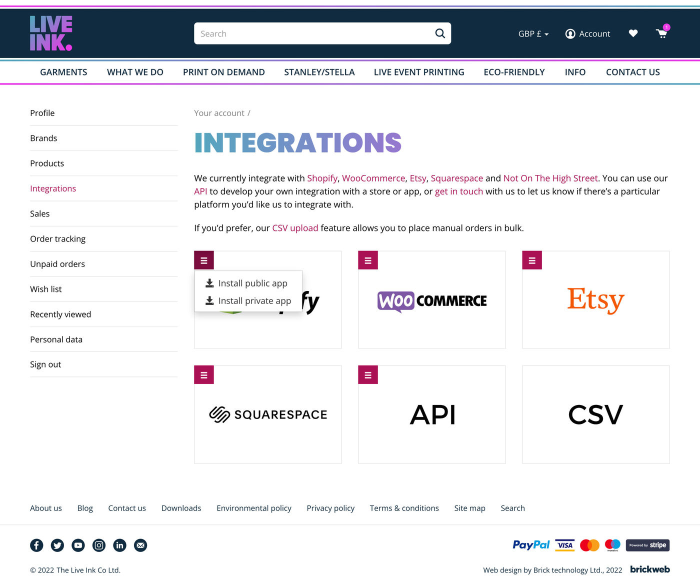Open the Etsy card hamburger menu

coord(532,260)
